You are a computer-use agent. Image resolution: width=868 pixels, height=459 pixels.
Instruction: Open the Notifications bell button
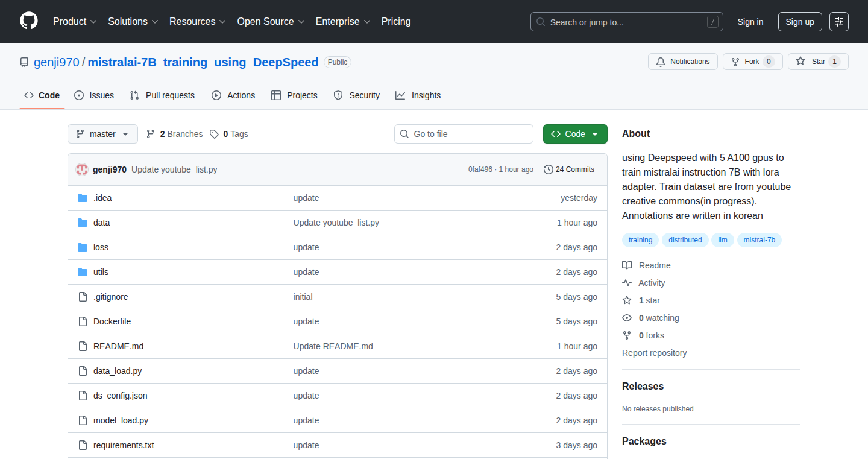pyautogui.click(x=683, y=62)
